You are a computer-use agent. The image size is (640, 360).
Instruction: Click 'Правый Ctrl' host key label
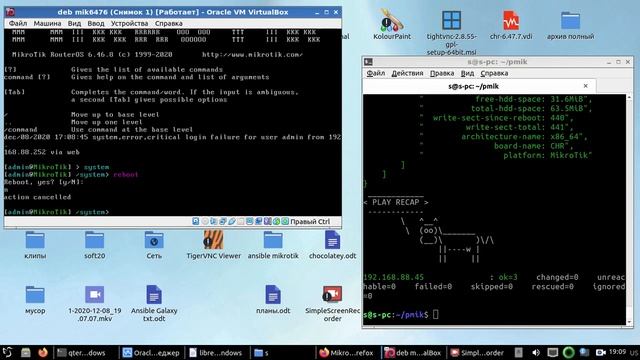pyautogui.click(x=310, y=221)
